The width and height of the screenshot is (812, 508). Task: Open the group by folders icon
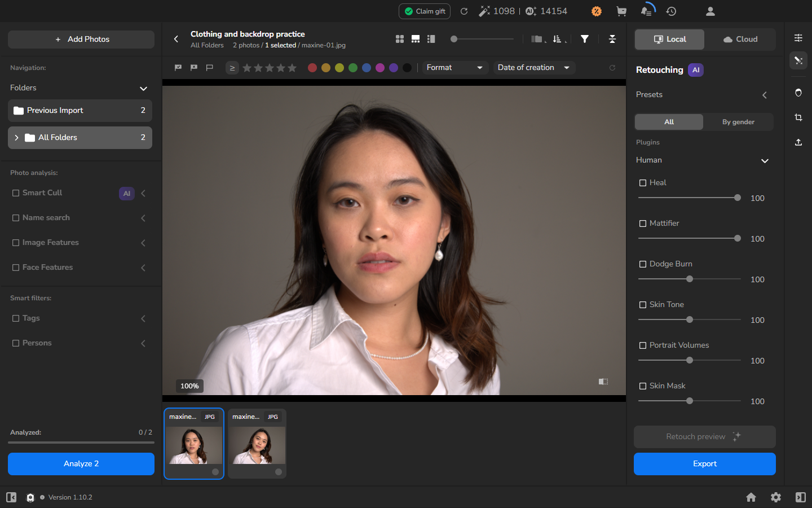click(538, 39)
